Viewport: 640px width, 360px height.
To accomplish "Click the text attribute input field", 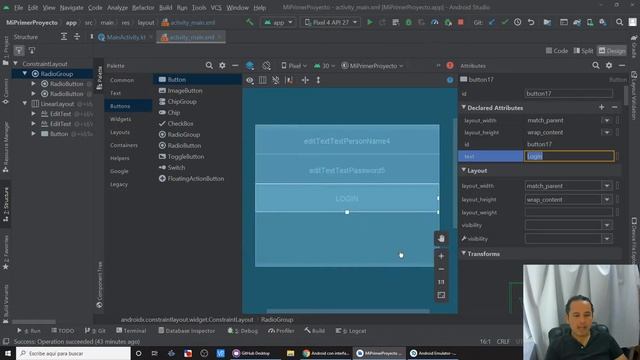I will (569, 156).
